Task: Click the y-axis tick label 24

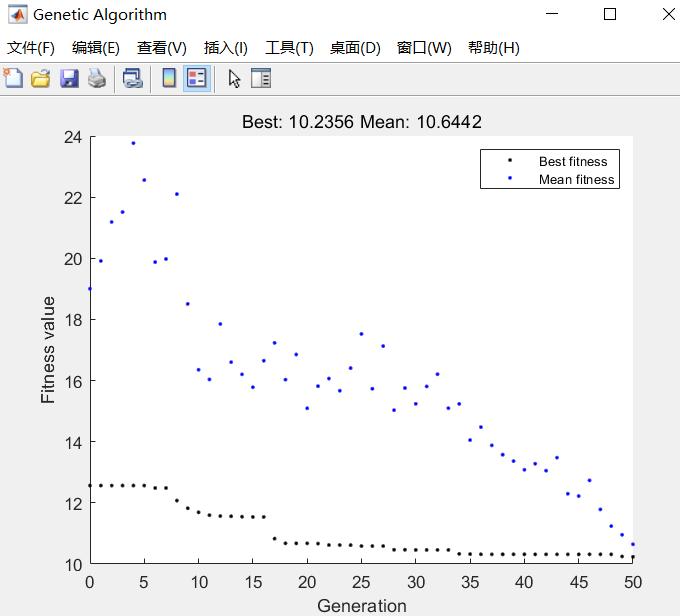Action: (73, 137)
